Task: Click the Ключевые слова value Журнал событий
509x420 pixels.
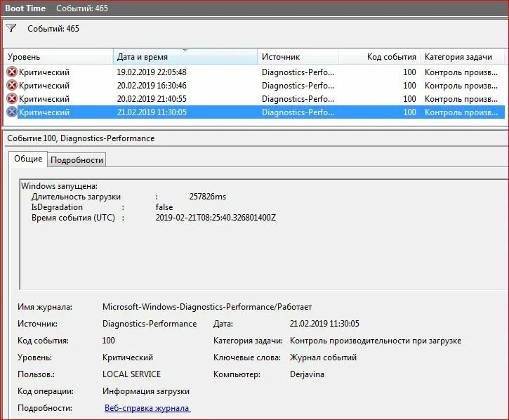Action: click(323, 357)
